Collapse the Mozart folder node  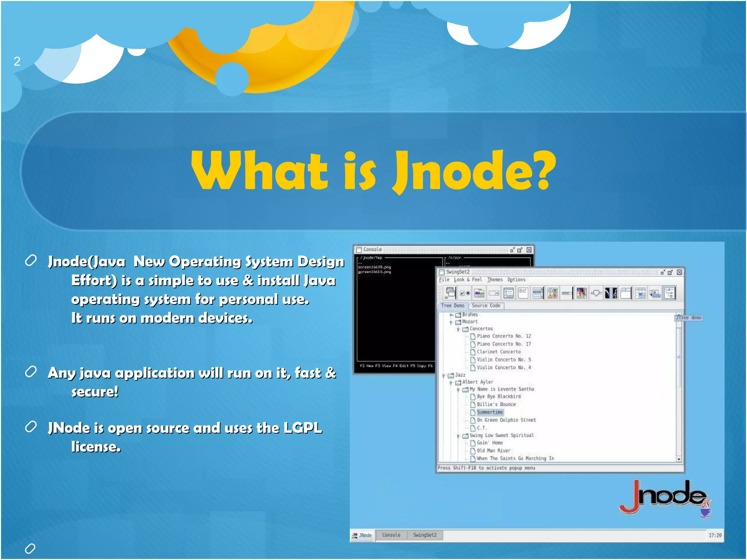click(451, 322)
